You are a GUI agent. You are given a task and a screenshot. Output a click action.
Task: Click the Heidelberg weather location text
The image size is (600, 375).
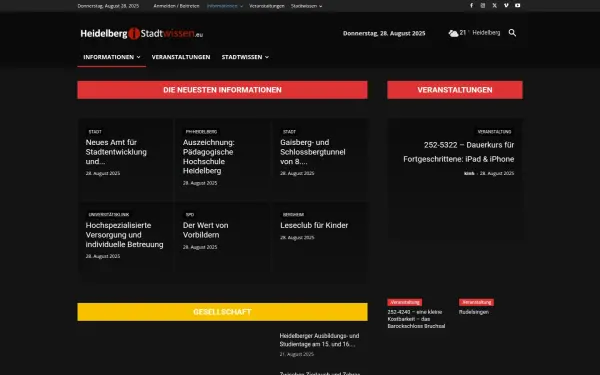click(x=486, y=33)
